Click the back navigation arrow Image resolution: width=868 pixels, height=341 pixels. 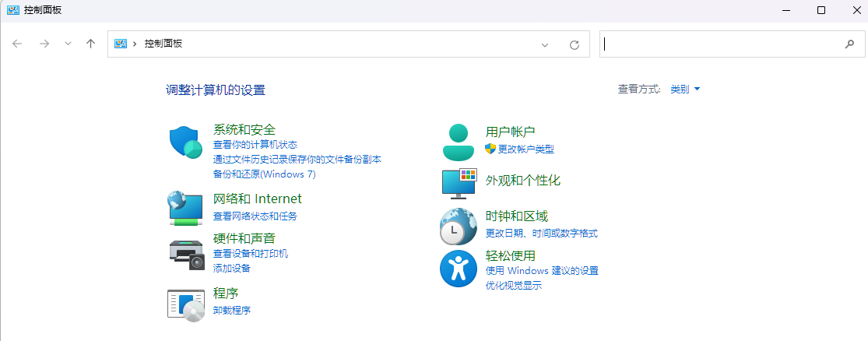tap(17, 44)
